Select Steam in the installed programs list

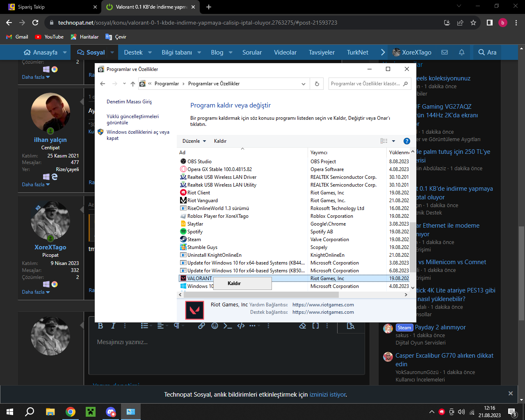(x=294, y=240)
